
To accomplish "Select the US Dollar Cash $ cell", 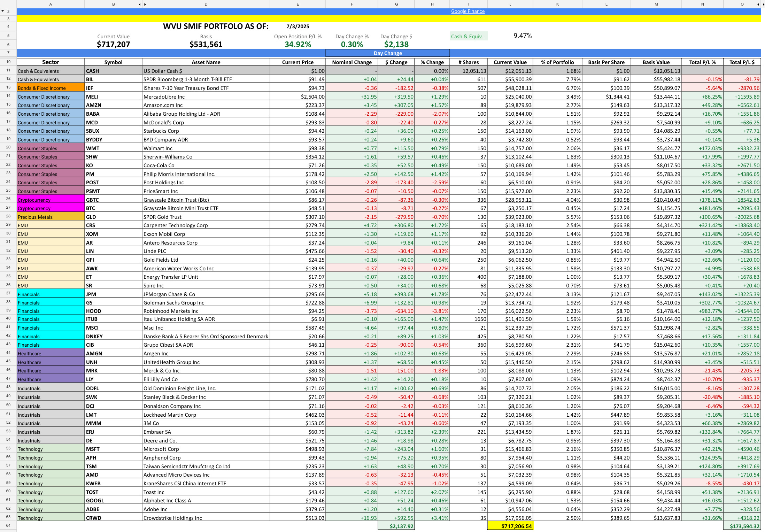I will click(x=206, y=71).
